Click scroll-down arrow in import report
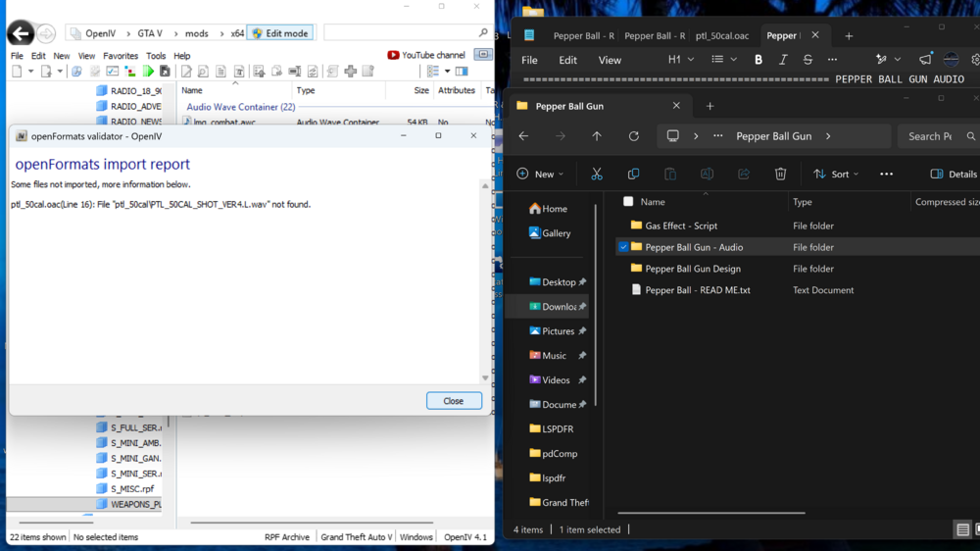The width and height of the screenshot is (980, 551). tap(485, 377)
